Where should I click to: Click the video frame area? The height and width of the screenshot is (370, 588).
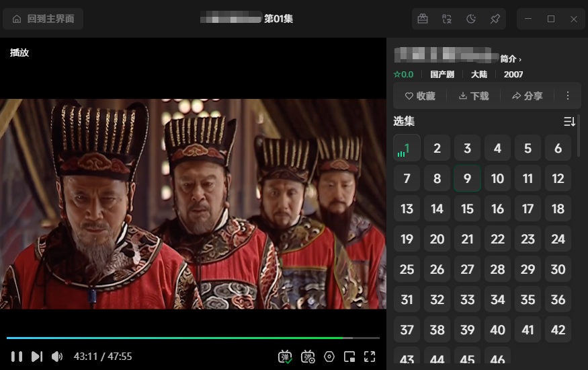[193, 204]
